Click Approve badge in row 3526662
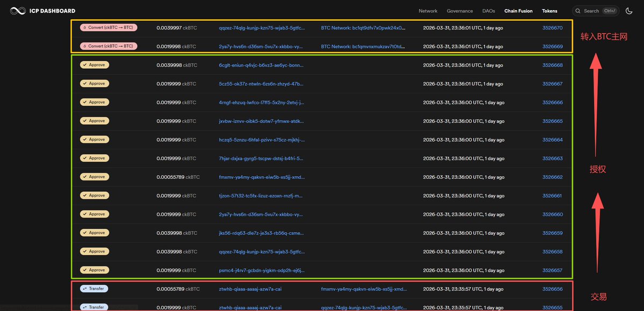This screenshot has height=311, width=644. click(95, 177)
